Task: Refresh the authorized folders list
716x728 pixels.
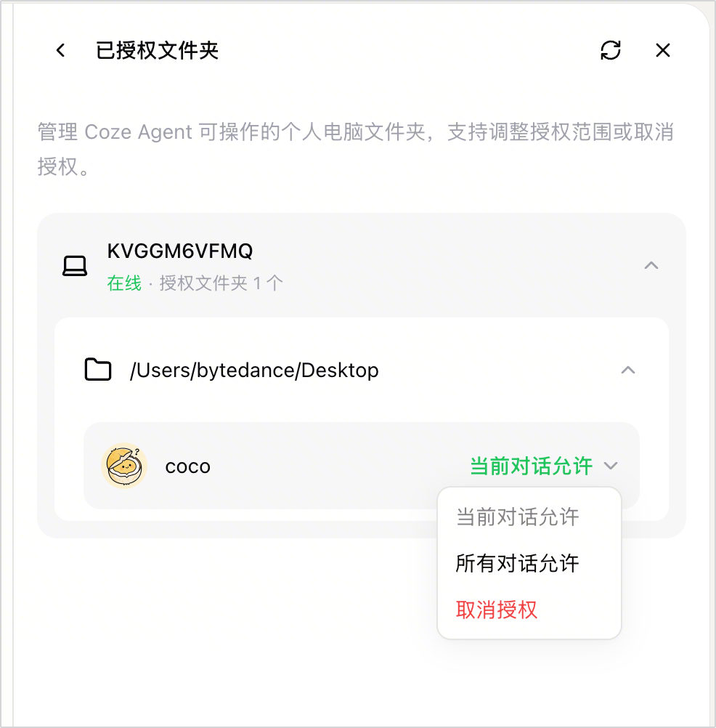Action: [610, 50]
